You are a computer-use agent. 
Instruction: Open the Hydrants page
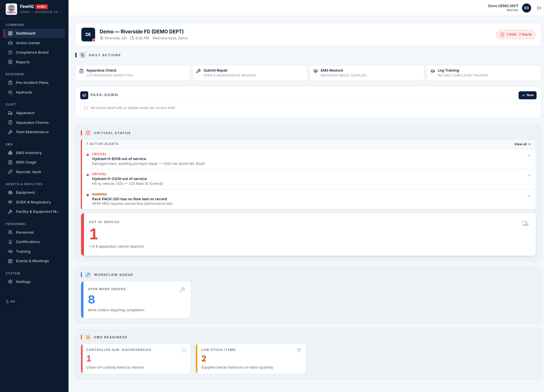[x=34, y=92]
